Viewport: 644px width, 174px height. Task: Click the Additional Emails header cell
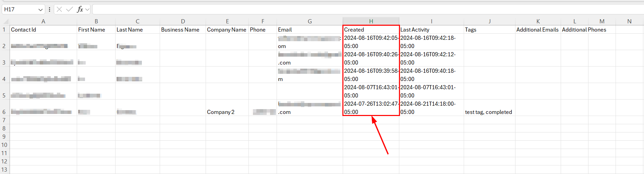(537, 30)
